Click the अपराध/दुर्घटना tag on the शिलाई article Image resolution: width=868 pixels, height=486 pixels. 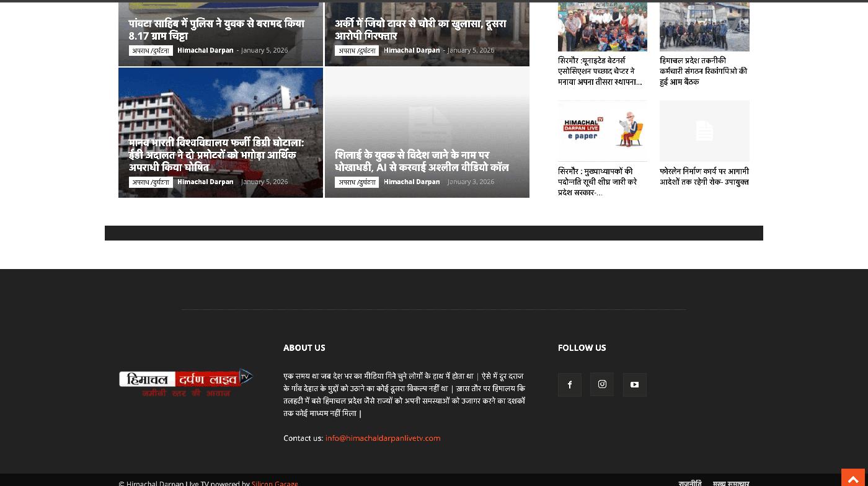point(356,182)
